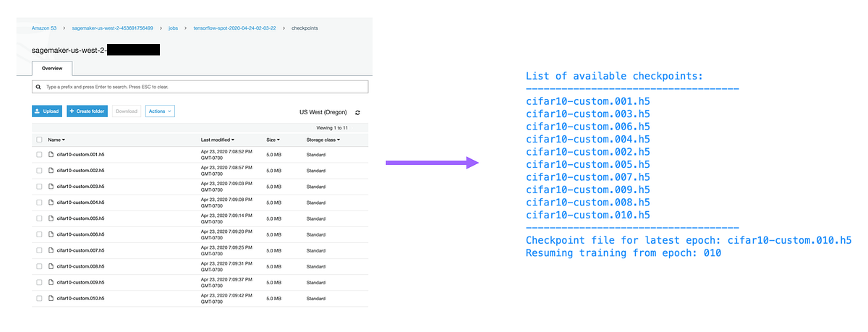Click file icon for cifar10-custom.003.h5
Viewport: 868px width, 332px height.
51,187
